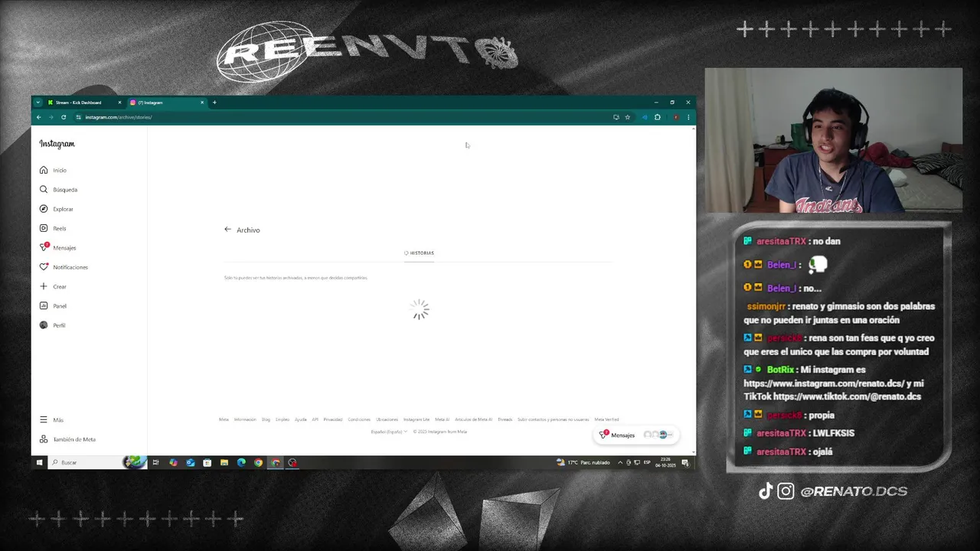The image size is (980, 551).
Task: Open the Extensions puzzle icon
Action: [657, 117]
